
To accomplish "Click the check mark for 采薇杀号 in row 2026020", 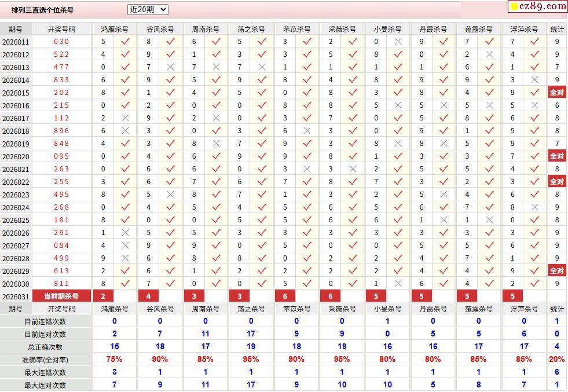I will point(353,156).
